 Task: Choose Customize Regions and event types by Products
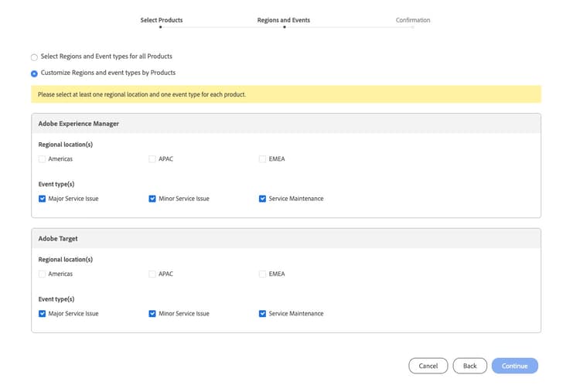34,73
